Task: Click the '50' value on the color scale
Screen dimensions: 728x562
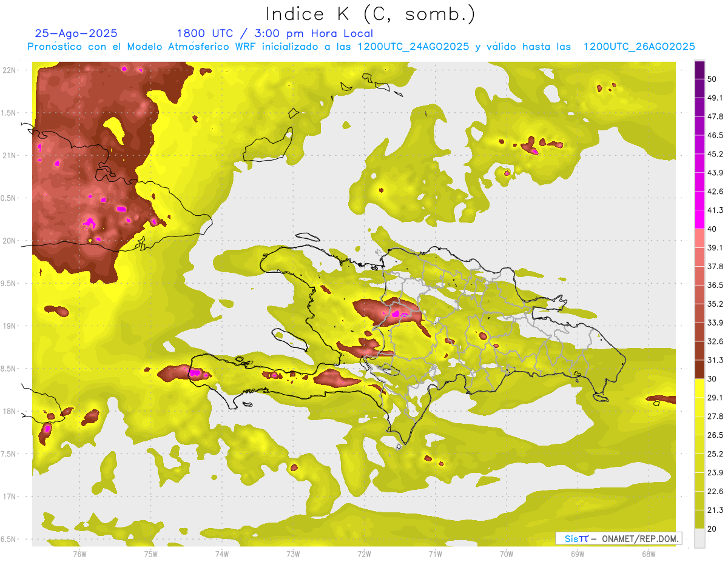Action: 712,79
